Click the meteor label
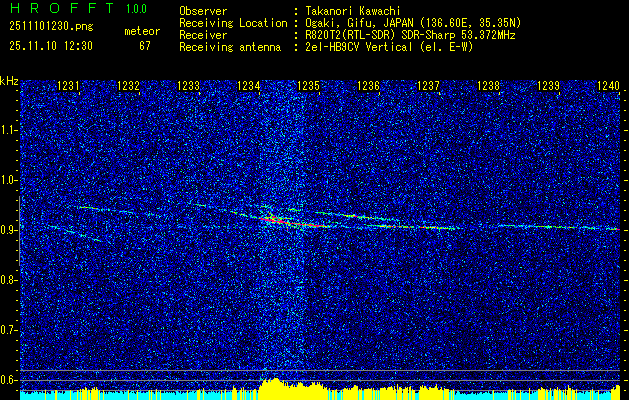Image resolution: width=629 pixels, height=400 pixels. pyautogui.click(x=142, y=31)
